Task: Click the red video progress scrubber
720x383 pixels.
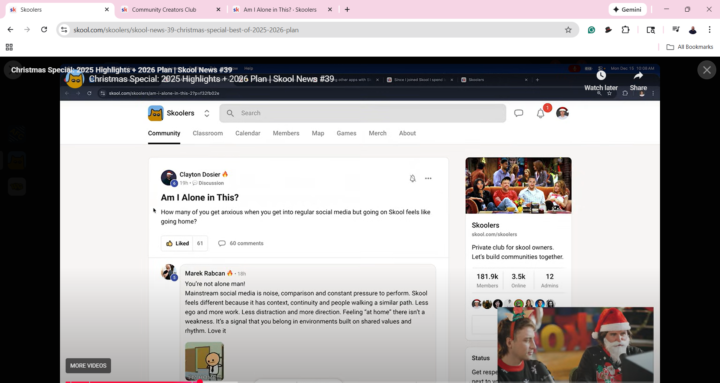Action: 200,381
